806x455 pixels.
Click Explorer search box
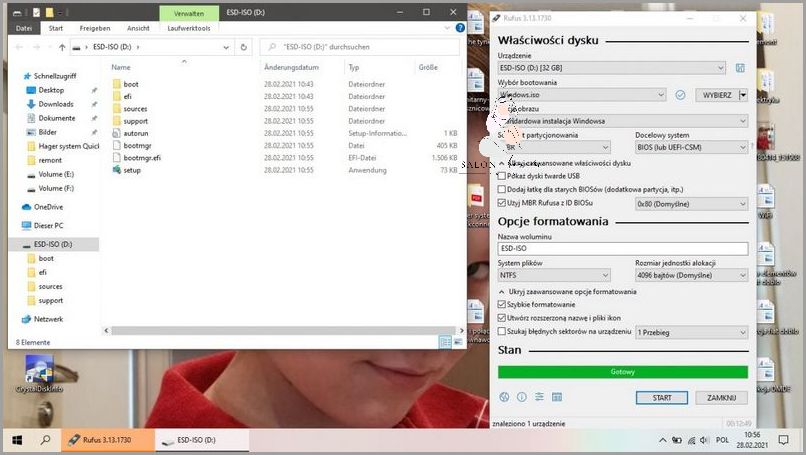pos(359,47)
